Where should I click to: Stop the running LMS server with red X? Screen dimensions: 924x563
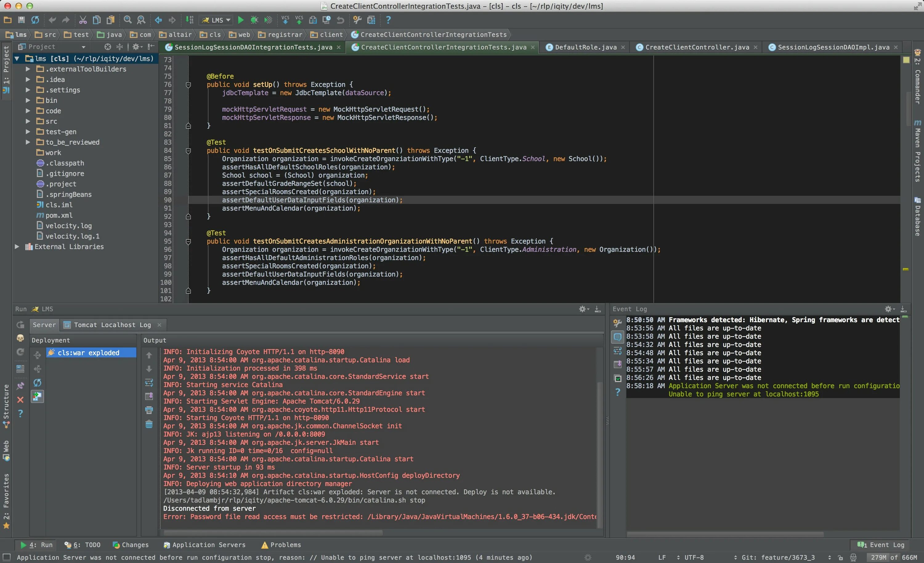click(x=20, y=400)
